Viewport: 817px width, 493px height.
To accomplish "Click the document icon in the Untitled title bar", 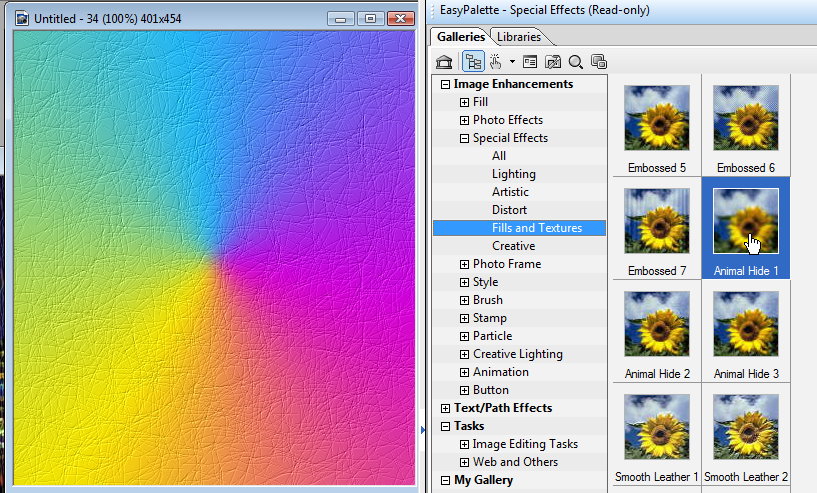I will [x=22, y=19].
